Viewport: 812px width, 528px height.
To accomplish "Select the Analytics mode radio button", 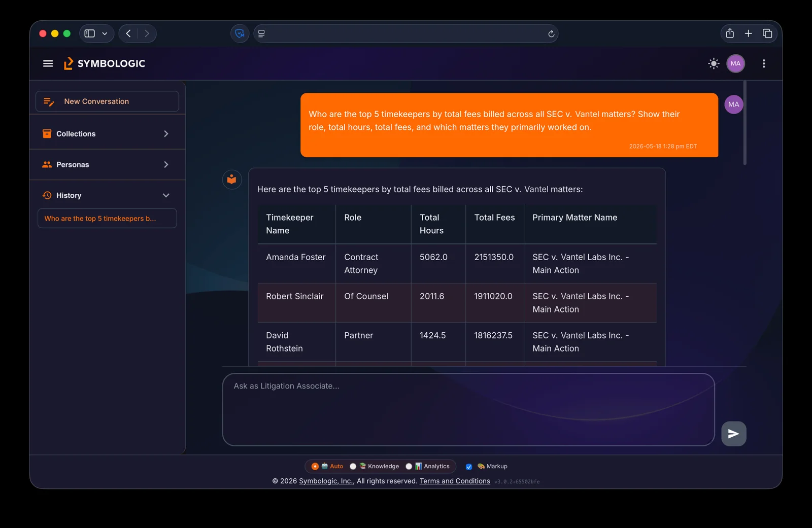I will [x=409, y=466].
